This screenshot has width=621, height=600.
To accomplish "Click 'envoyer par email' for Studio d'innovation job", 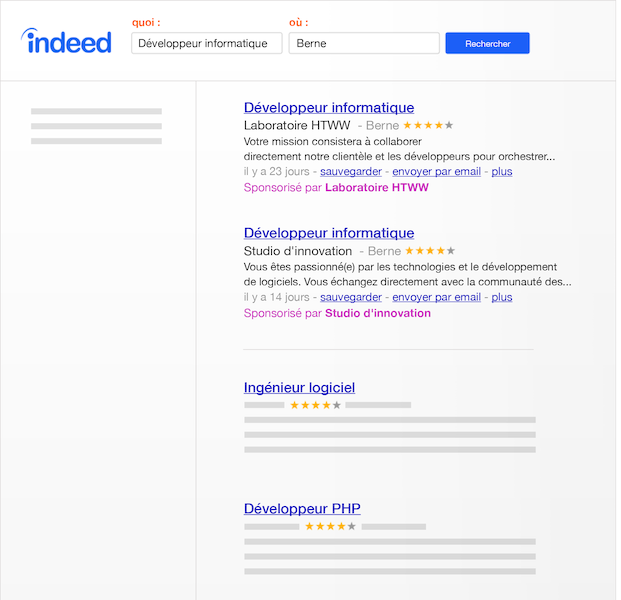I will [436, 297].
